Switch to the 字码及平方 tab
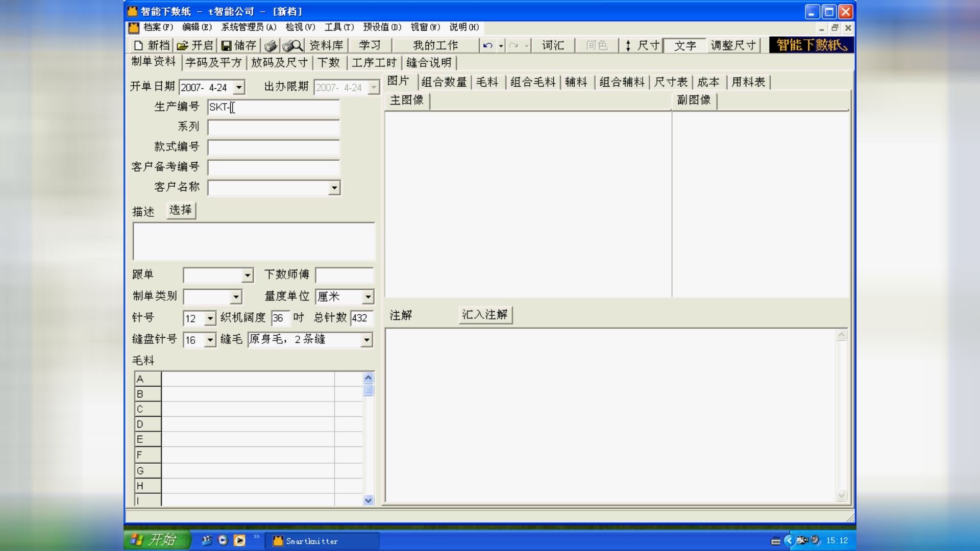The image size is (980, 551). [x=213, y=63]
